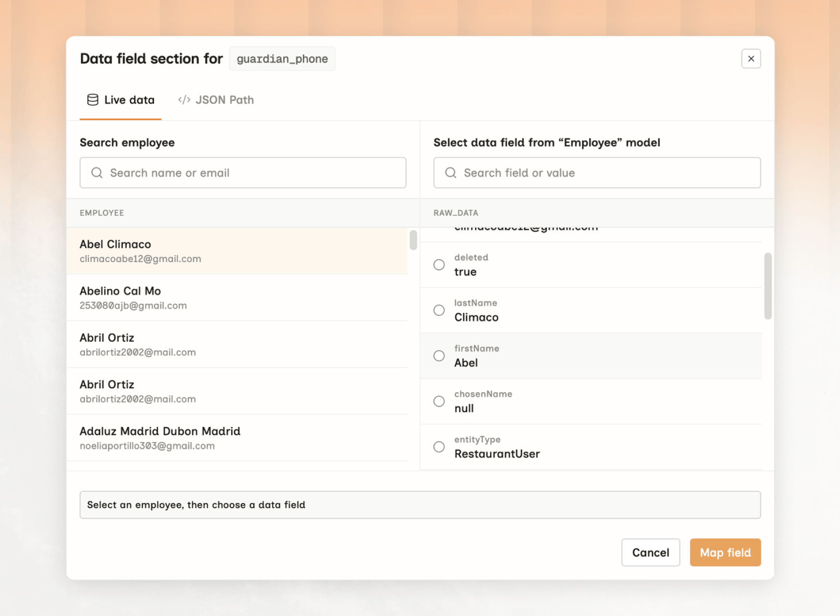The width and height of the screenshot is (840, 616).
Task: Click the noeliaportillo303@gmail.com email
Action: point(147,446)
